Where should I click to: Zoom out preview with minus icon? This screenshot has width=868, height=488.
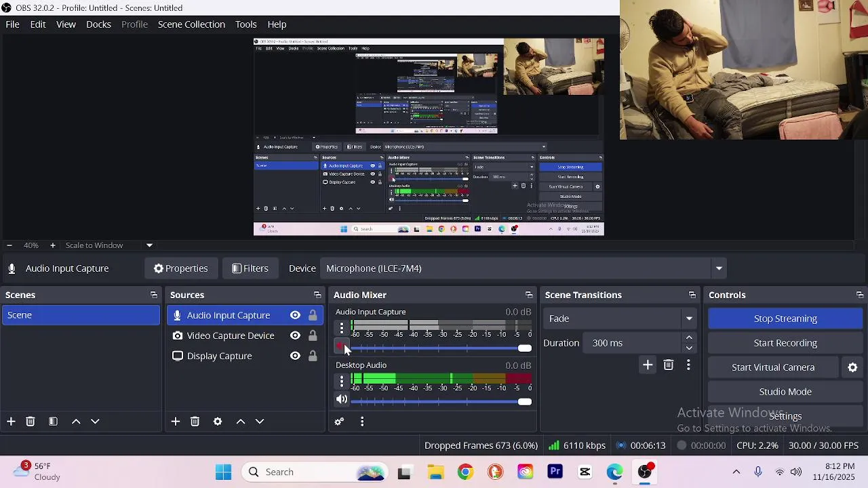click(x=9, y=245)
